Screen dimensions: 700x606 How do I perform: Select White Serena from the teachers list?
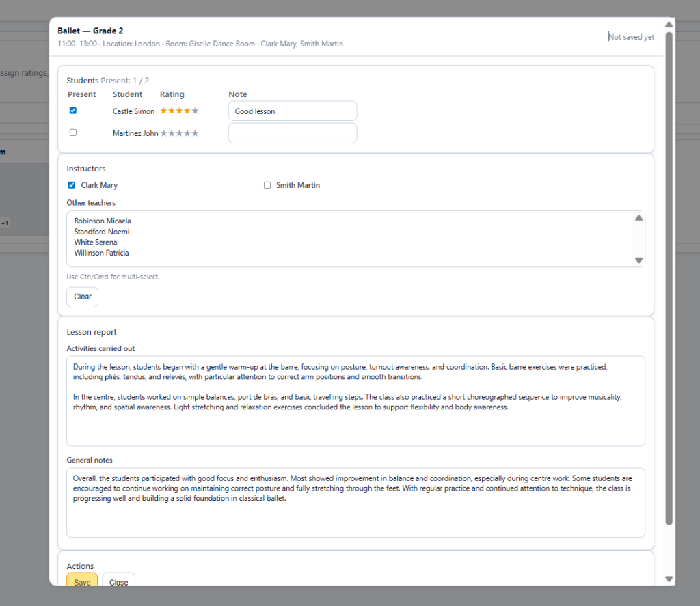pyautogui.click(x=96, y=242)
